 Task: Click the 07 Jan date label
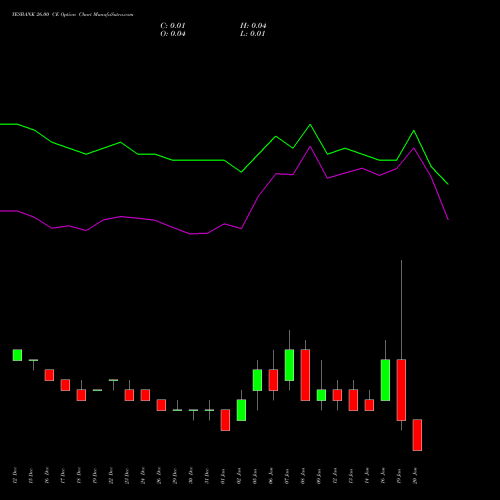pyautogui.click(x=287, y=476)
